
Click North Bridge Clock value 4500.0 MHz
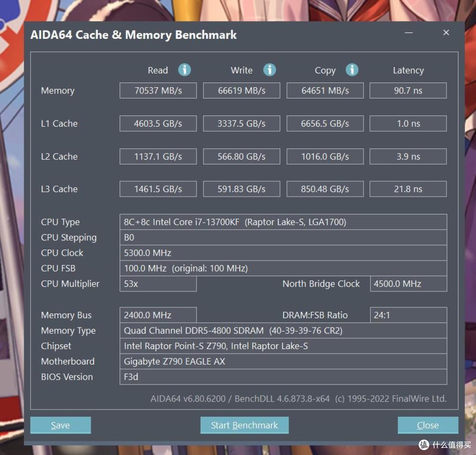click(408, 284)
